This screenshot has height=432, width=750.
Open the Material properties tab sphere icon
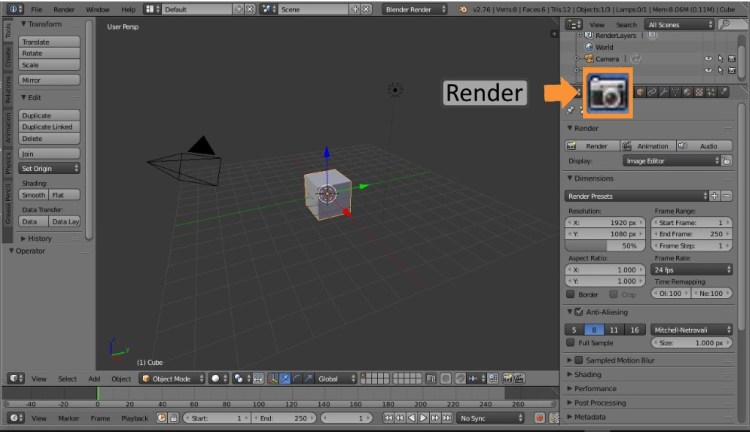pos(687,92)
